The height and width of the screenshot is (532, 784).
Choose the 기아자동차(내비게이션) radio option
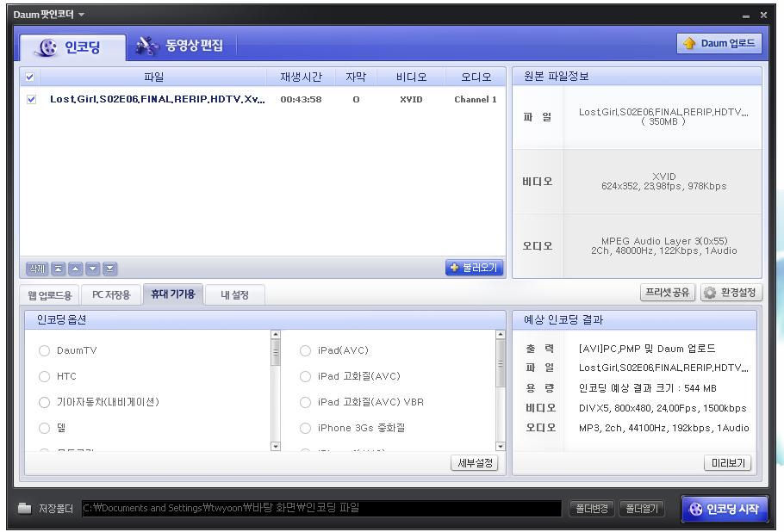click(x=44, y=402)
